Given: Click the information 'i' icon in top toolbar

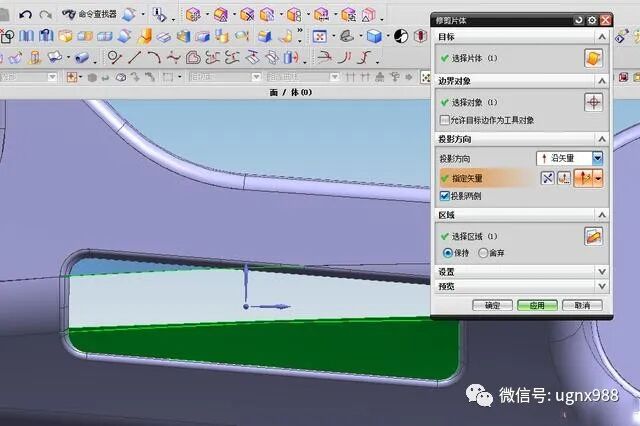Looking at the screenshot, I should [159, 15].
